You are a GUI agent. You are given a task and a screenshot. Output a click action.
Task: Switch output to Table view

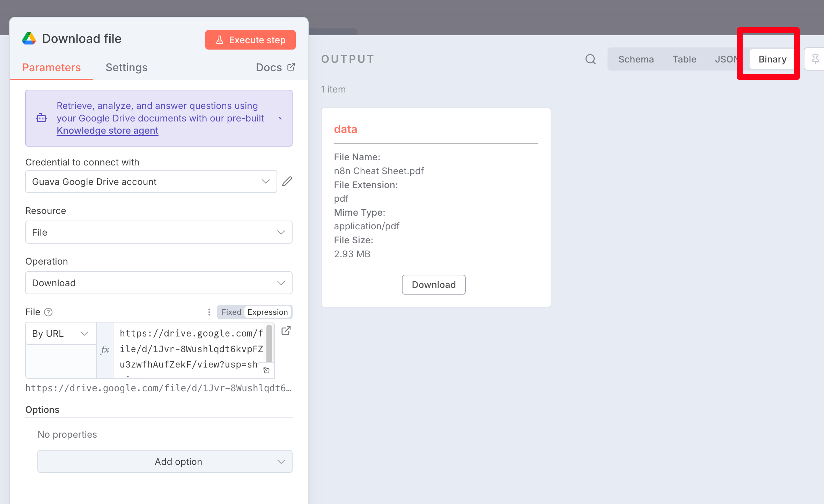[x=684, y=59]
